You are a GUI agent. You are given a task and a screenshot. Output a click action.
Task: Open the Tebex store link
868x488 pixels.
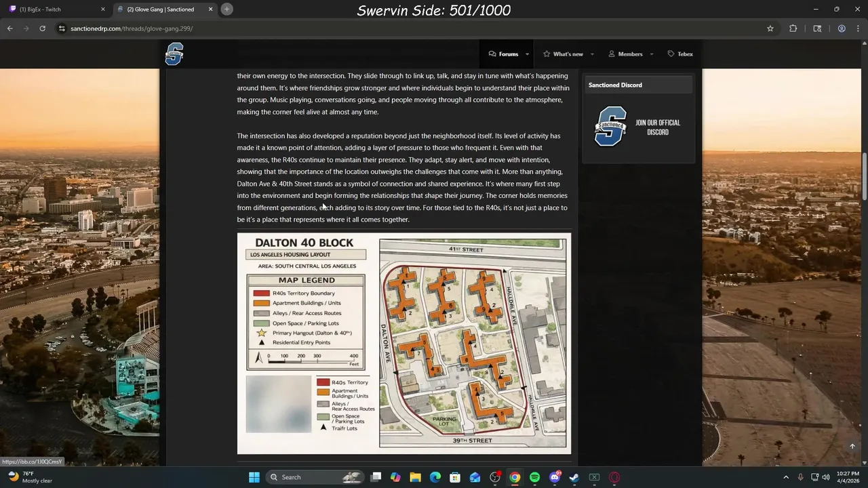click(x=680, y=54)
